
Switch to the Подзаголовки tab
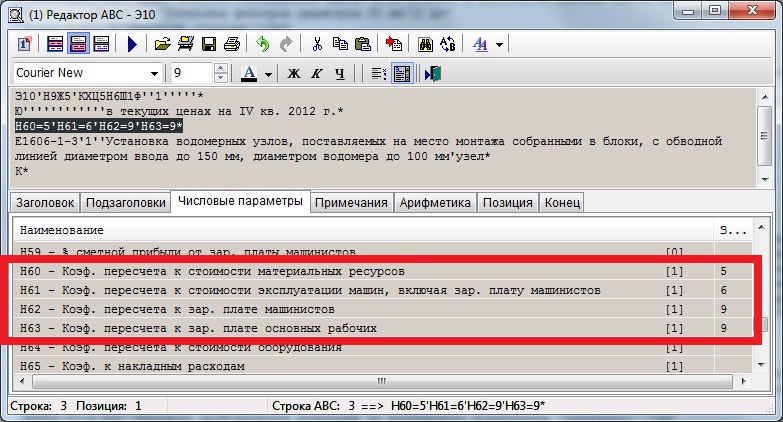tap(125, 203)
